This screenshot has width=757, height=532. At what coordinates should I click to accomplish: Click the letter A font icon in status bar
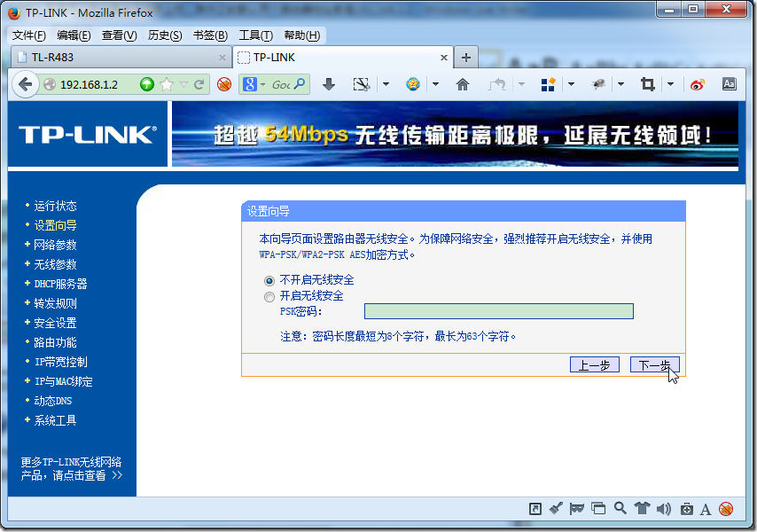coord(706,510)
